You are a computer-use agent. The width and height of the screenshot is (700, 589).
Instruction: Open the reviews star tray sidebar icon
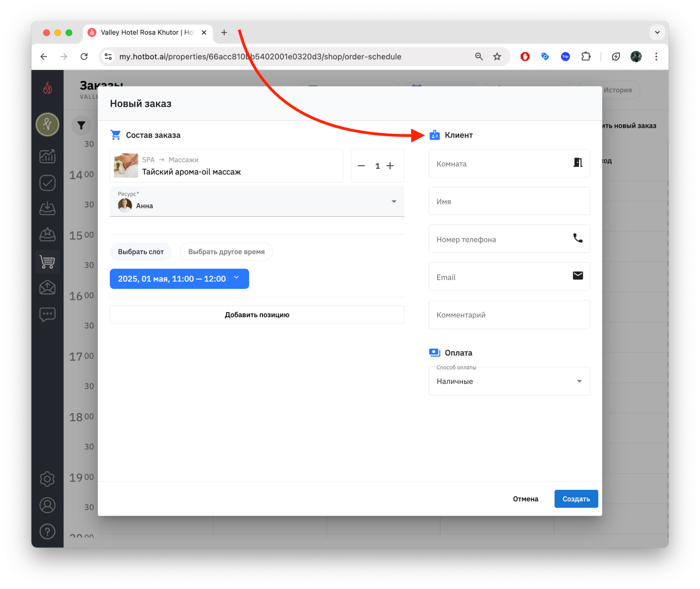(47, 234)
